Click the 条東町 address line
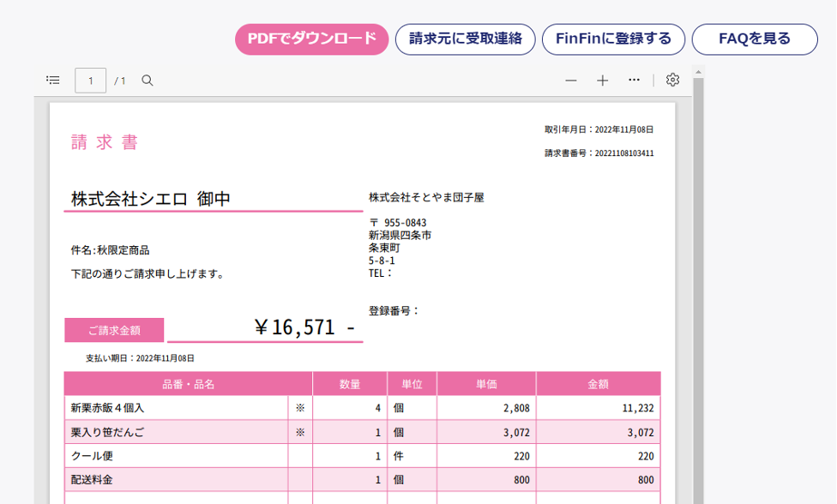This screenshot has width=837, height=504. tap(384, 248)
